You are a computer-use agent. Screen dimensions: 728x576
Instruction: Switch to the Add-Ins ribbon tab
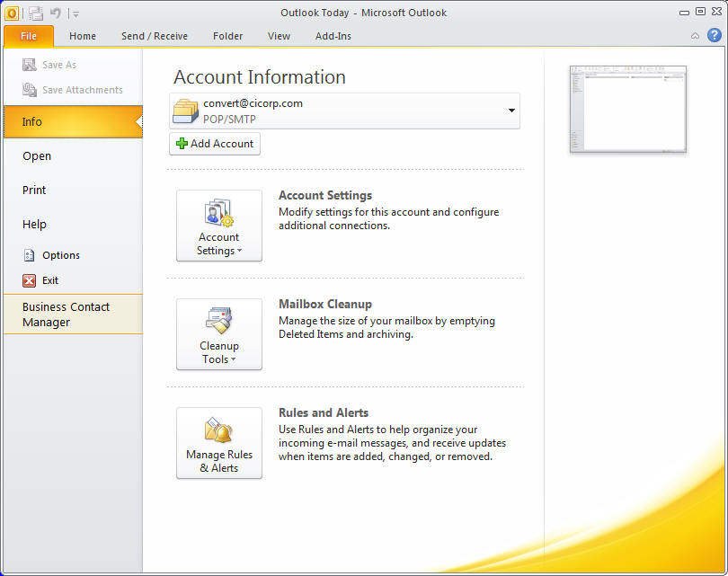click(x=333, y=36)
